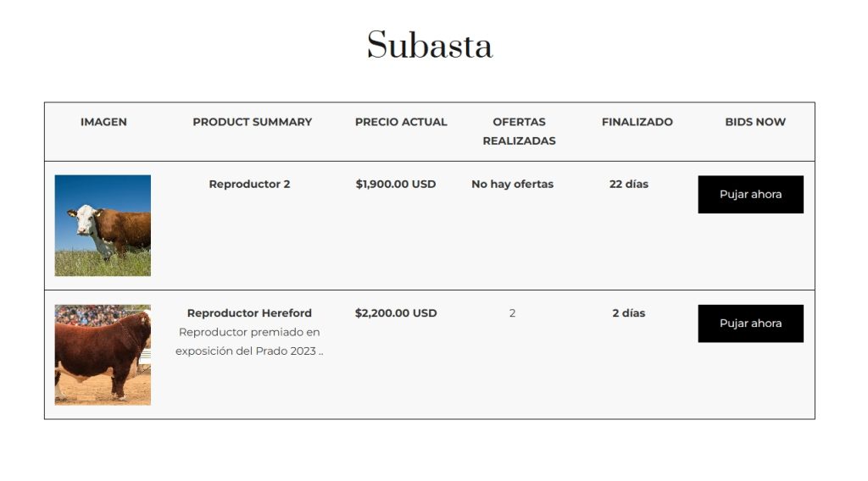
Task: Click the 2 días remaining time
Action: (628, 312)
